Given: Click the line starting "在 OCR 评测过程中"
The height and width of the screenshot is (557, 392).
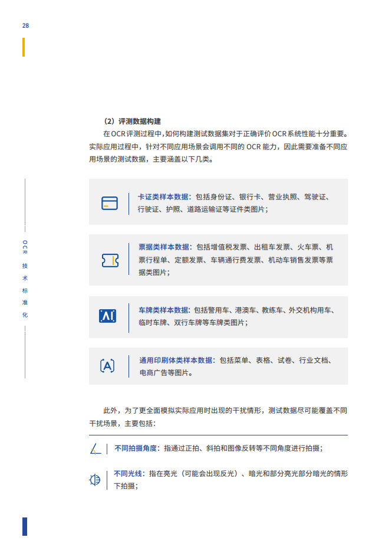Looking at the screenshot, I should pyautogui.click(x=225, y=134).
